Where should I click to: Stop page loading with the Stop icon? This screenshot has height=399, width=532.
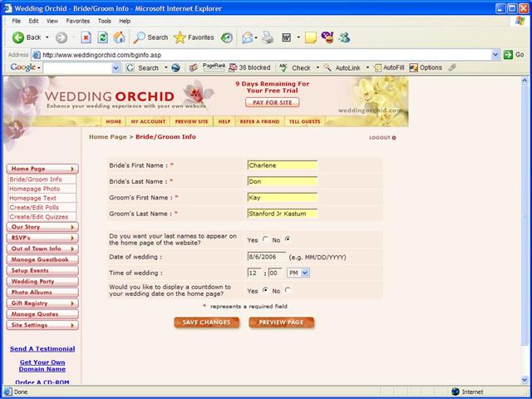[86, 37]
